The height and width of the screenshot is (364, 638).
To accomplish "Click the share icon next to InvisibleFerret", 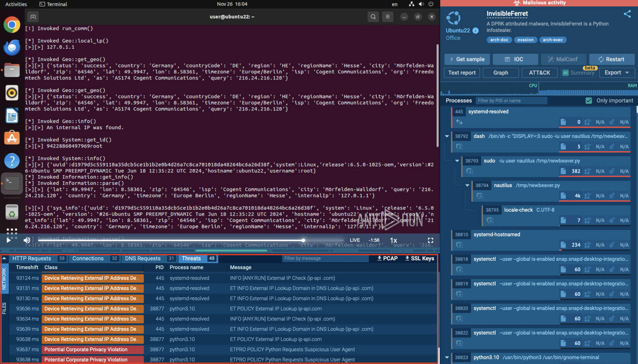I will pos(627,14).
